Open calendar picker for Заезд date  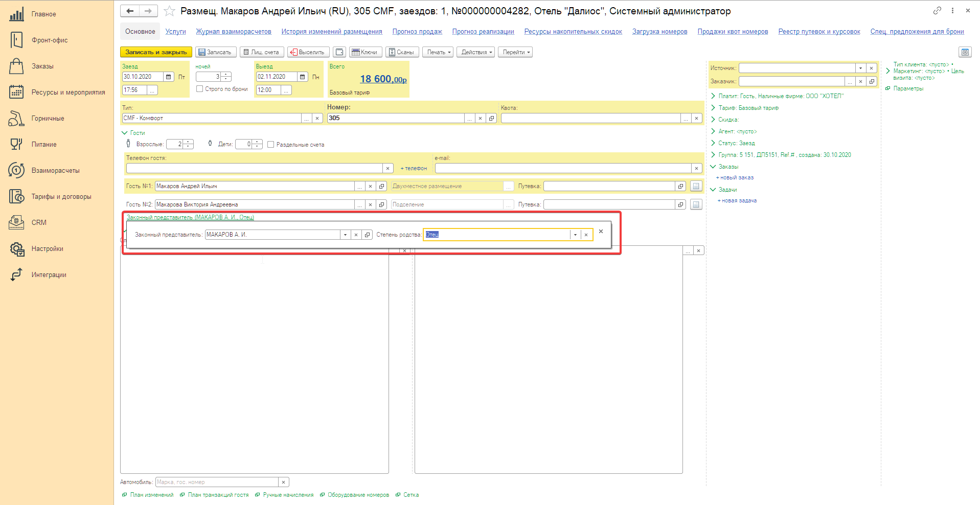pos(168,77)
